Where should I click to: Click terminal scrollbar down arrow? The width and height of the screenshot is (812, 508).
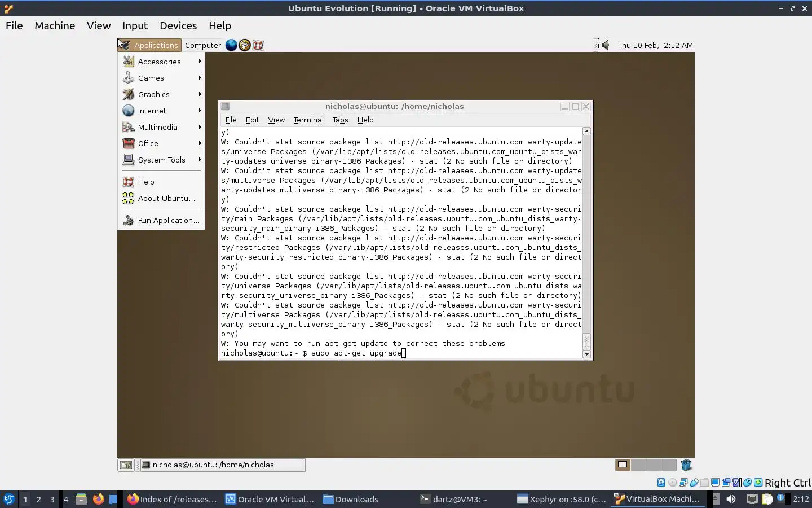(x=586, y=354)
